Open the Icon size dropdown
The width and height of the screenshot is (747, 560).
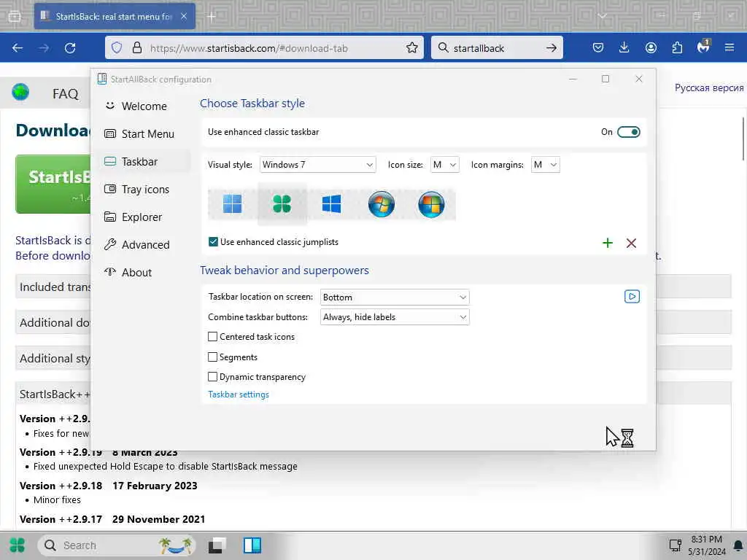[x=444, y=165]
